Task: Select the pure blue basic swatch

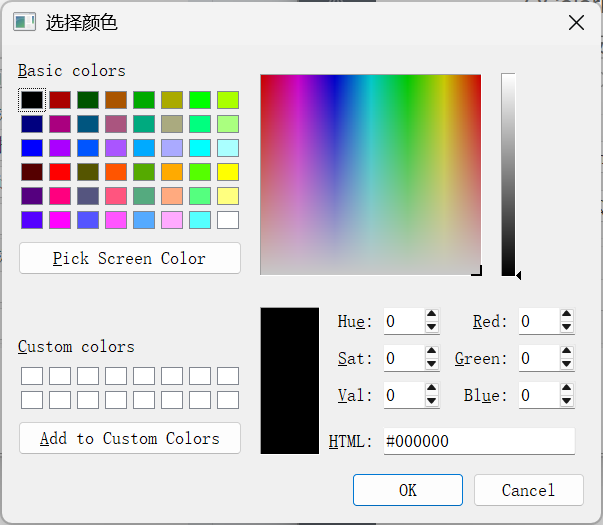Action: tap(32, 148)
